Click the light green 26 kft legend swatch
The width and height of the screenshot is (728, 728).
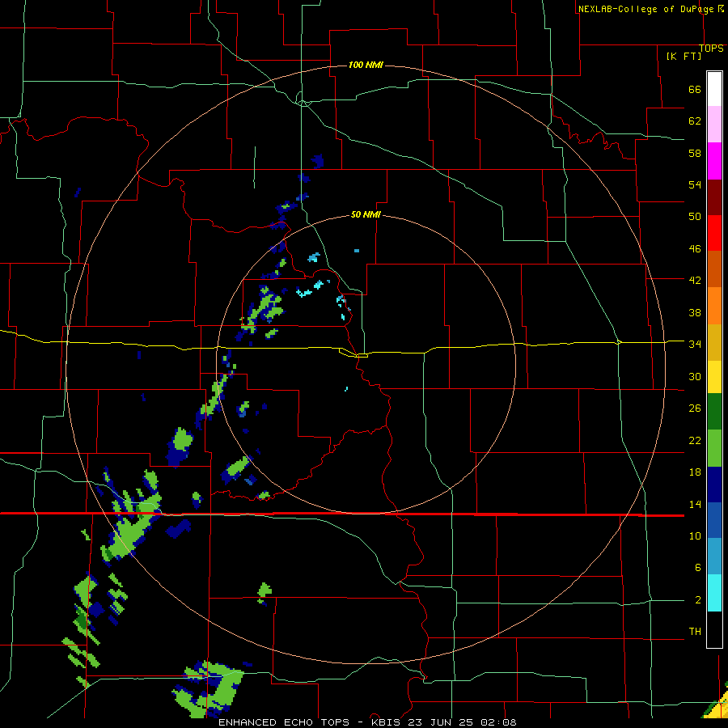point(714,448)
